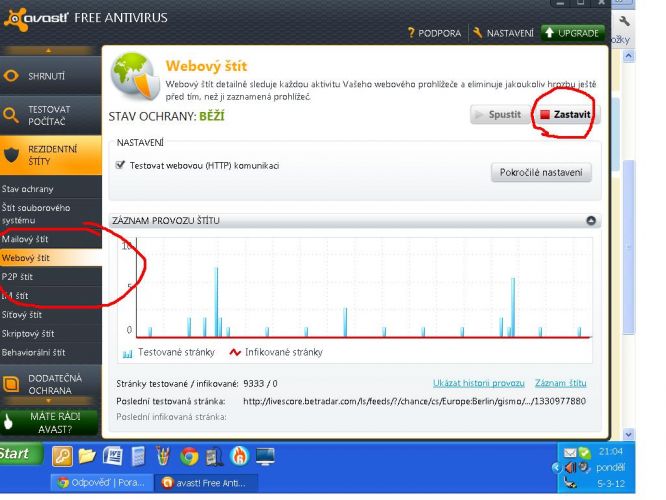Screen dimensions: 666x500
Task: Click the sidebar up arrow at the top
Action: 48,51
